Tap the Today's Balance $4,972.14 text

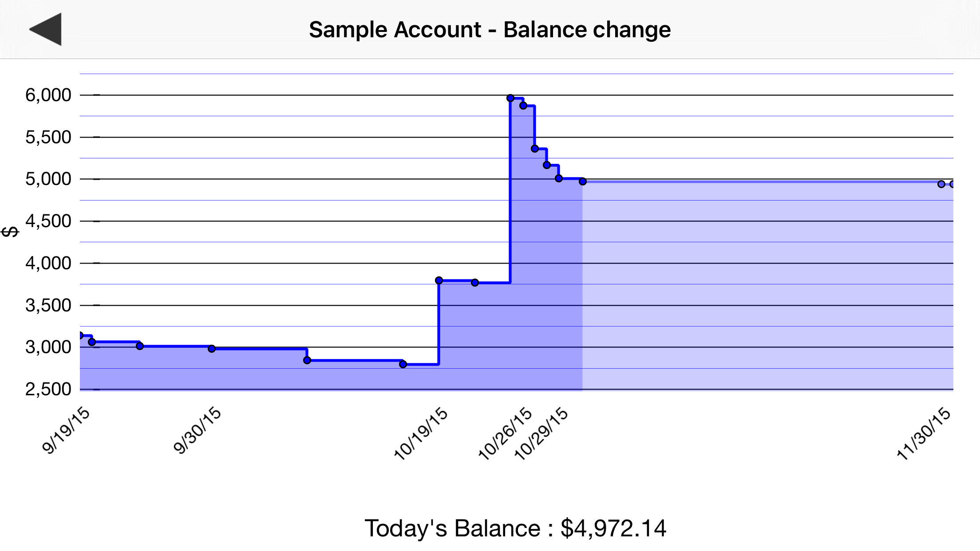[x=515, y=528]
